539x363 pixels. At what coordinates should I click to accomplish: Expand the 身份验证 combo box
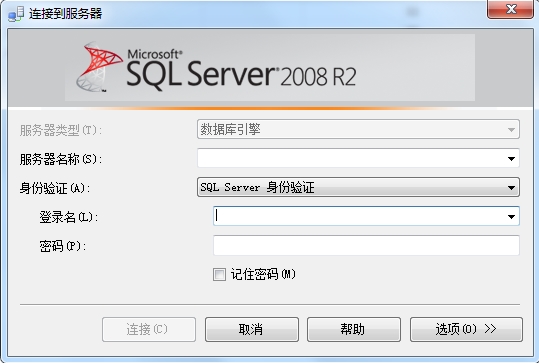click(x=358, y=187)
